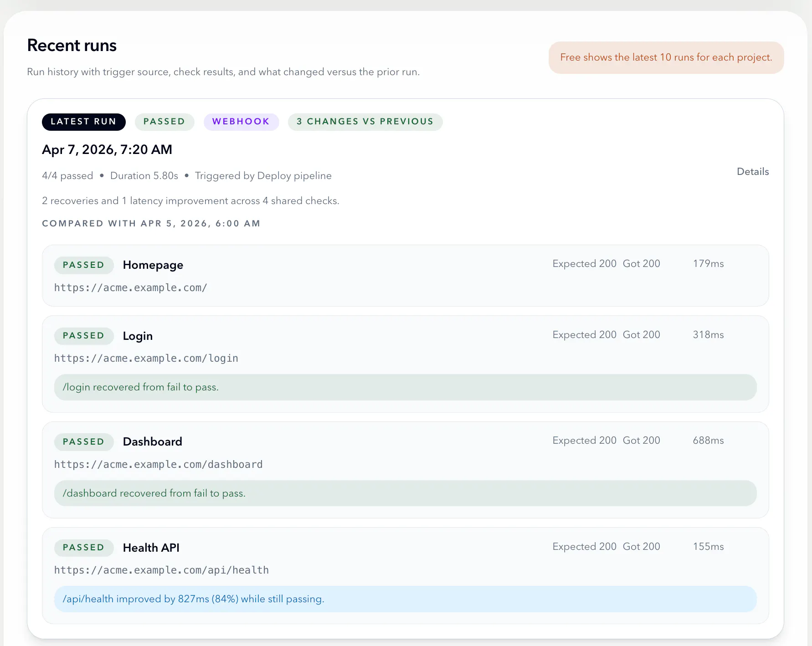
Task: Click the Duration 5.80s text
Action: (144, 176)
